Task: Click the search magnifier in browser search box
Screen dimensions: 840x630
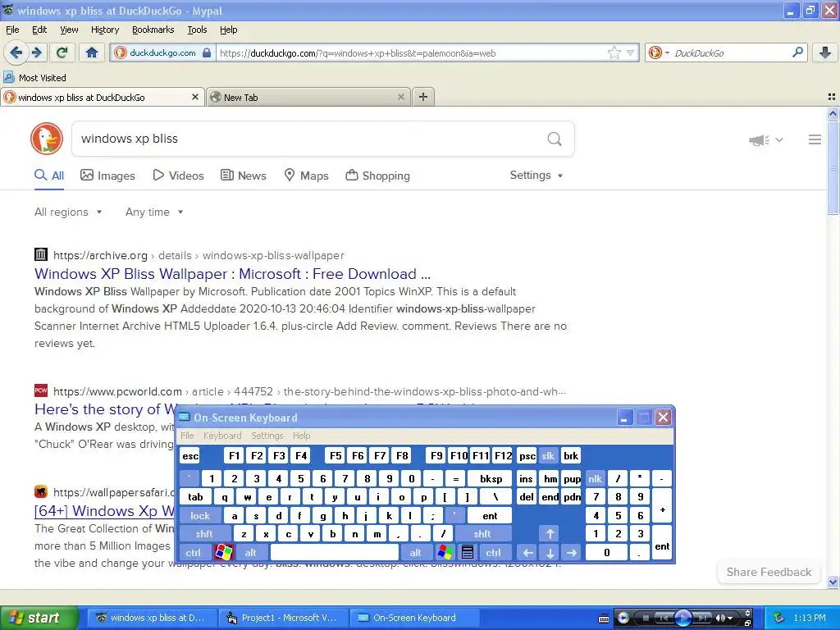Action: click(797, 52)
